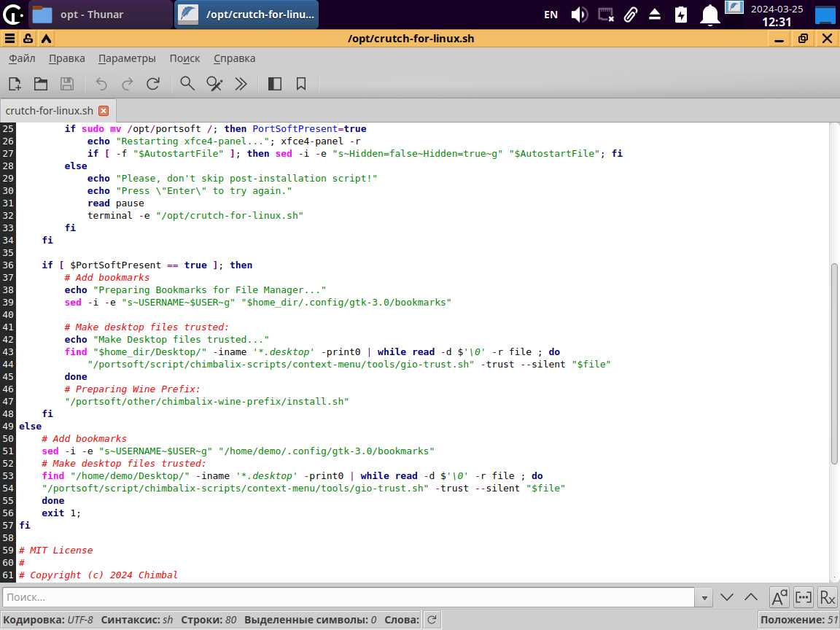Click the open file folder icon
The height and width of the screenshot is (630, 840).
pyautogui.click(x=41, y=84)
